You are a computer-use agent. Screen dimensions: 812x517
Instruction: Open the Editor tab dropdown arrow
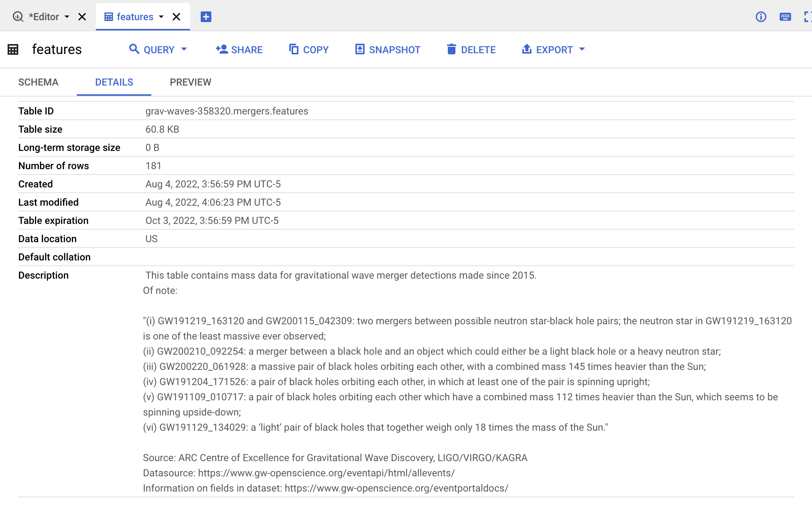(x=67, y=17)
